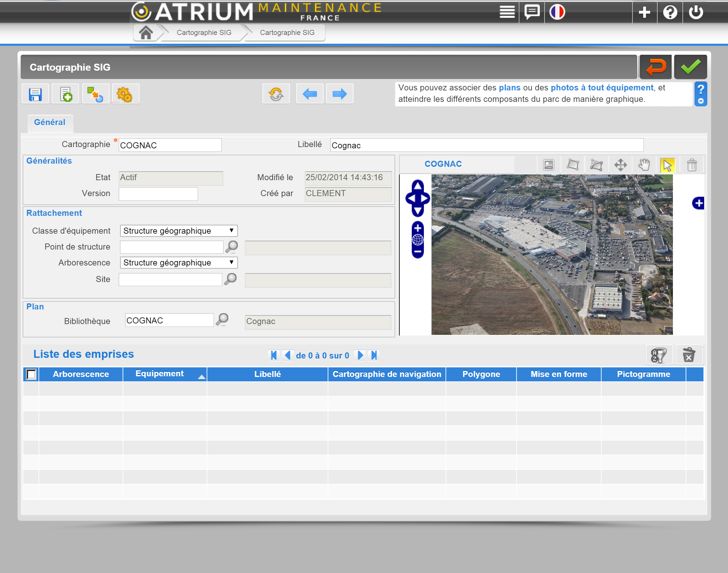This screenshot has width=728, height=573.
Task: Click the Cartographie input field with COGNAC
Action: [x=170, y=145]
